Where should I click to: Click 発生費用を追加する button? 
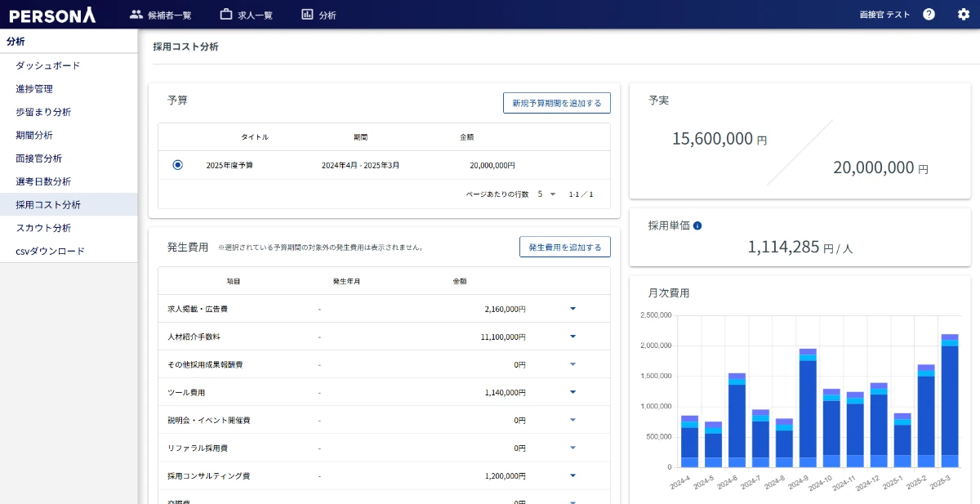point(564,247)
